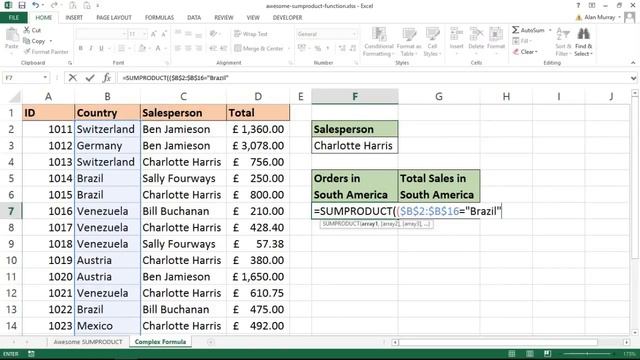Select cell D3 £ 3,078.00

pyautogui.click(x=258, y=146)
